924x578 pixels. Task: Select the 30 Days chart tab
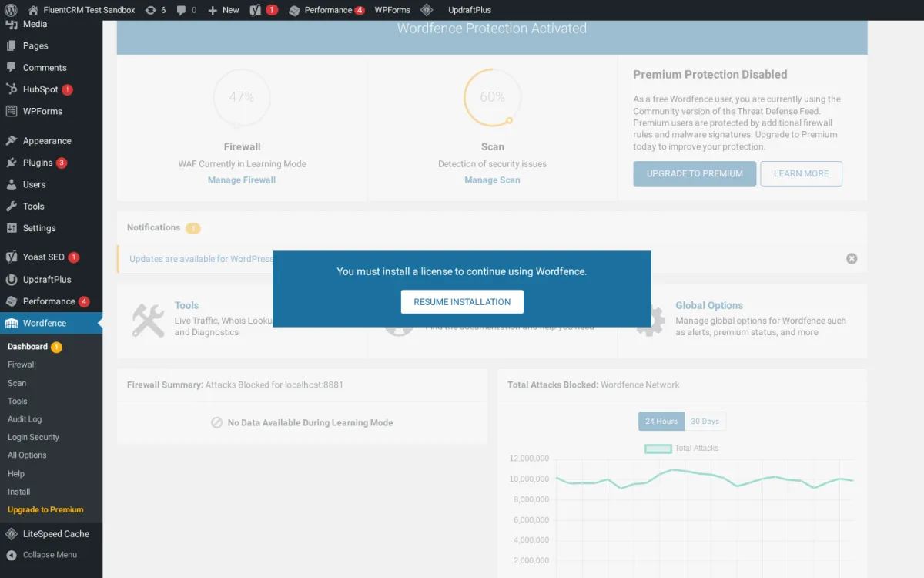[705, 422]
